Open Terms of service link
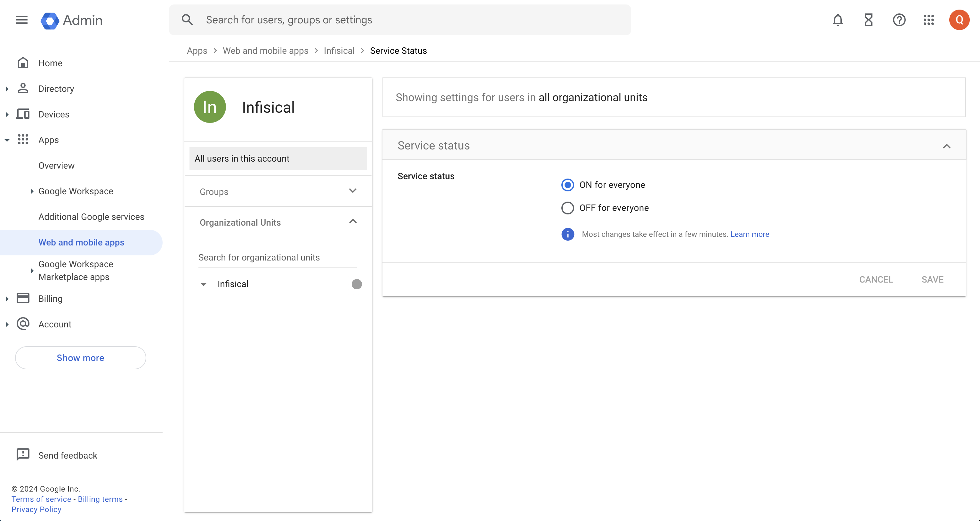Viewport: 980px width, 521px height. point(41,499)
